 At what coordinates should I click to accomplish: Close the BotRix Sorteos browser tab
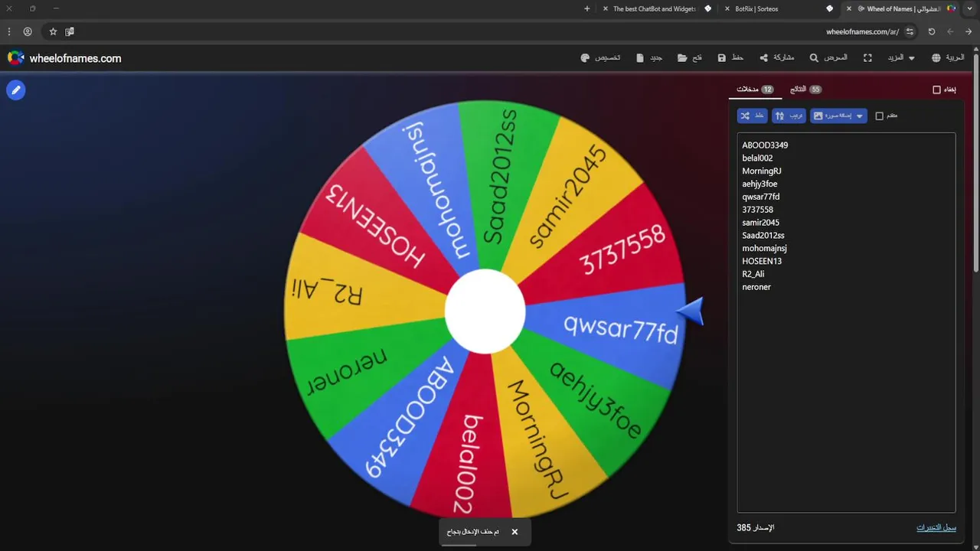click(x=727, y=8)
